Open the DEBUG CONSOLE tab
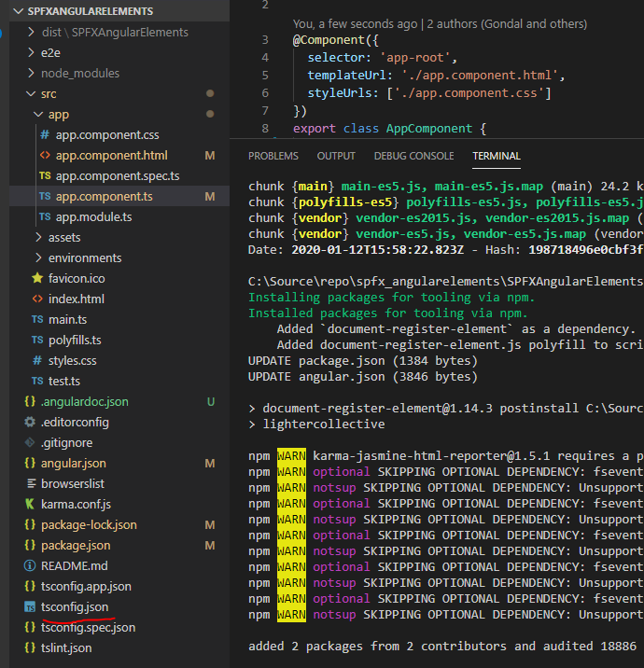The width and height of the screenshot is (644, 668). point(413,156)
